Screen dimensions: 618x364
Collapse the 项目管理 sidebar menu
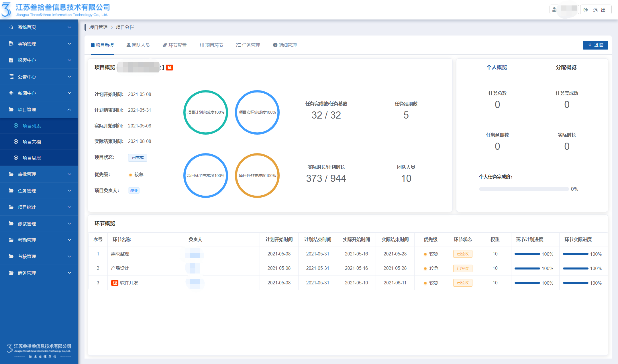69,110
